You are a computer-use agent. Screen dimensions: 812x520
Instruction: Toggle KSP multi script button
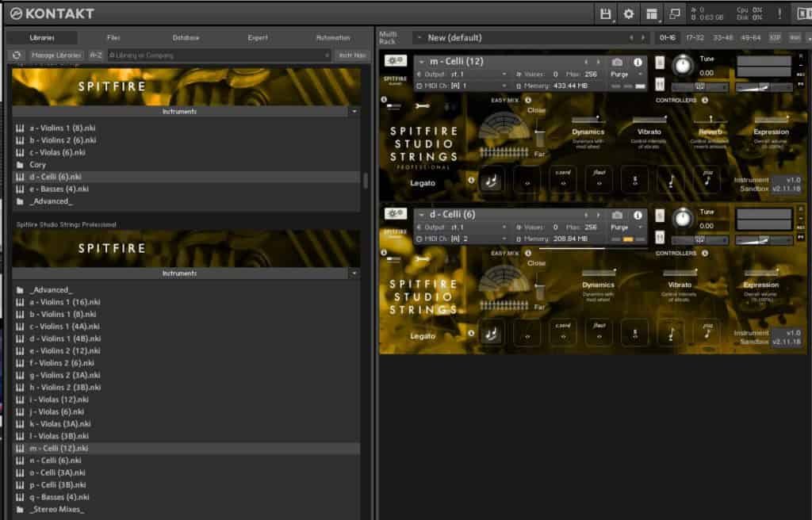tap(776, 38)
